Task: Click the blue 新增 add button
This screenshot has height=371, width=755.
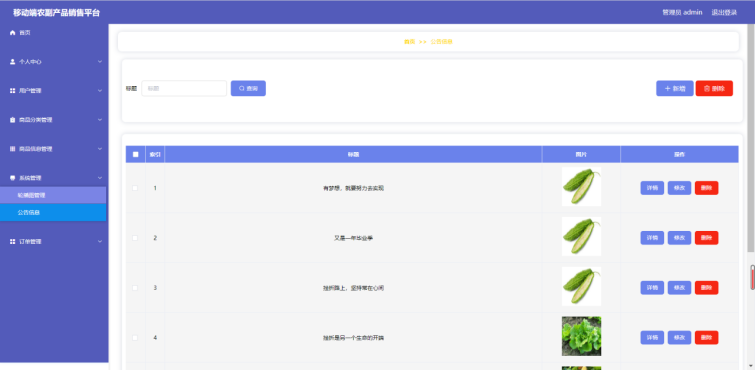Action: pos(675,88)
